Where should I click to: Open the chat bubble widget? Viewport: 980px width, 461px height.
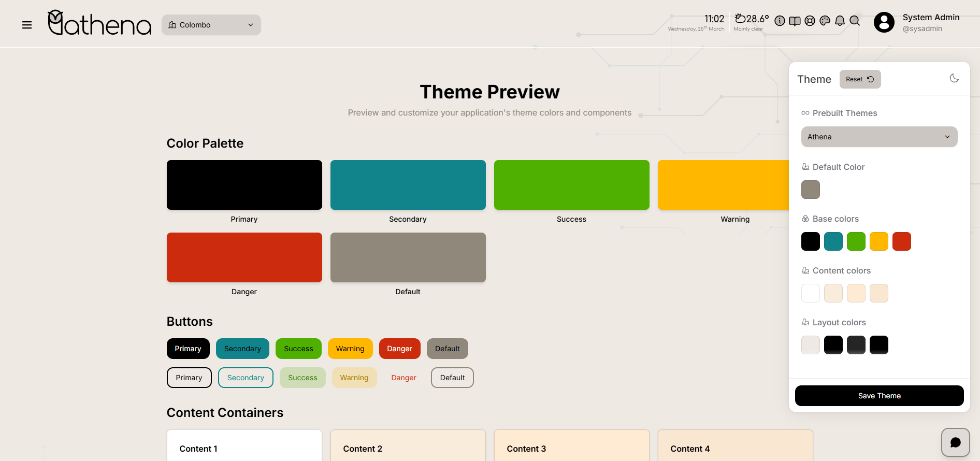(955, 442)
